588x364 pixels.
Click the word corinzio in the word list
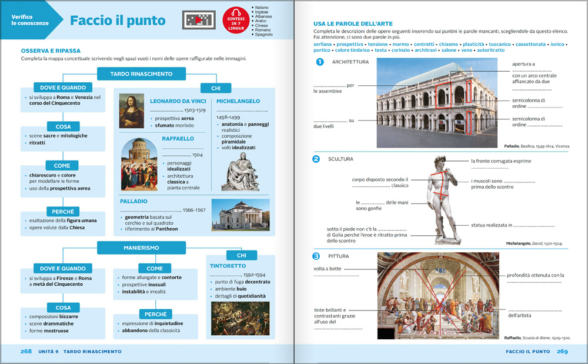(400, 50)
